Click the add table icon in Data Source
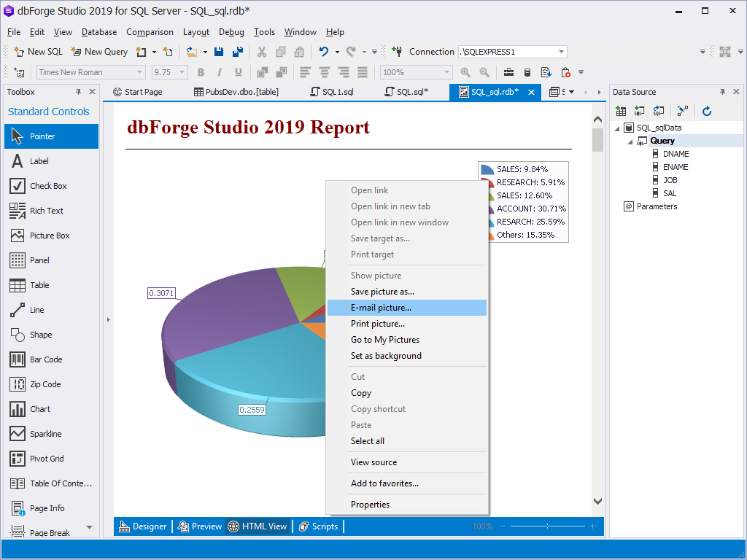The image size is (747, 560). (x=621, y=111)
